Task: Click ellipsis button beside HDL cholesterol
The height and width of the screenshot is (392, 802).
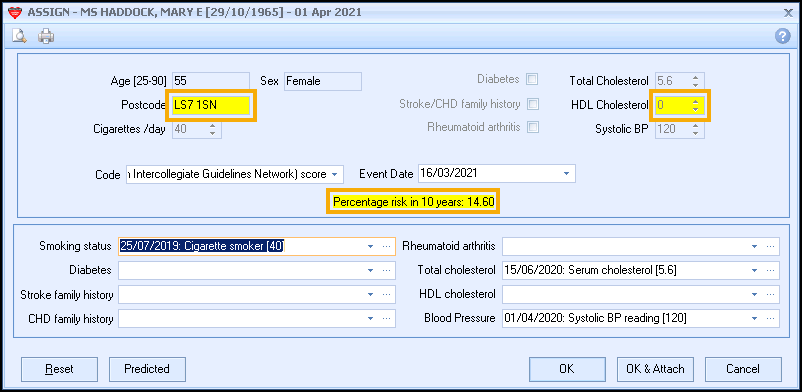Action: click(x=771, y=294)
